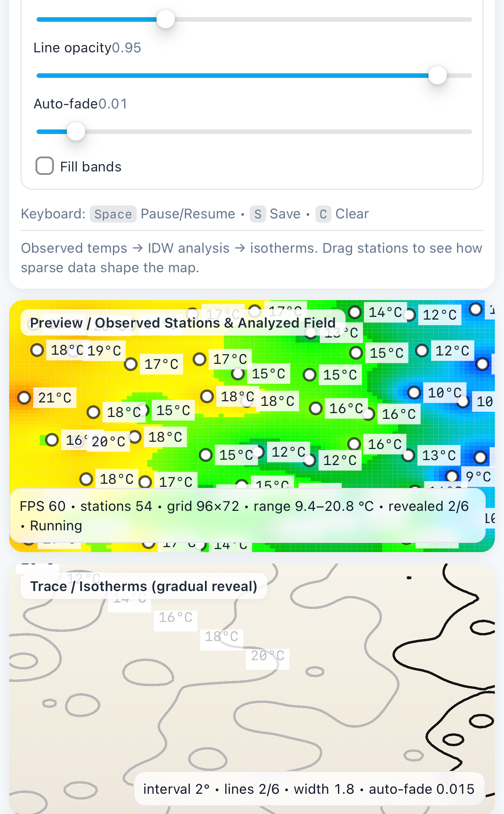504x814 pixels.
Task: Select the 13°C station marker near the 9°C station
Action: pyautogui.click(x=408, y=455)
